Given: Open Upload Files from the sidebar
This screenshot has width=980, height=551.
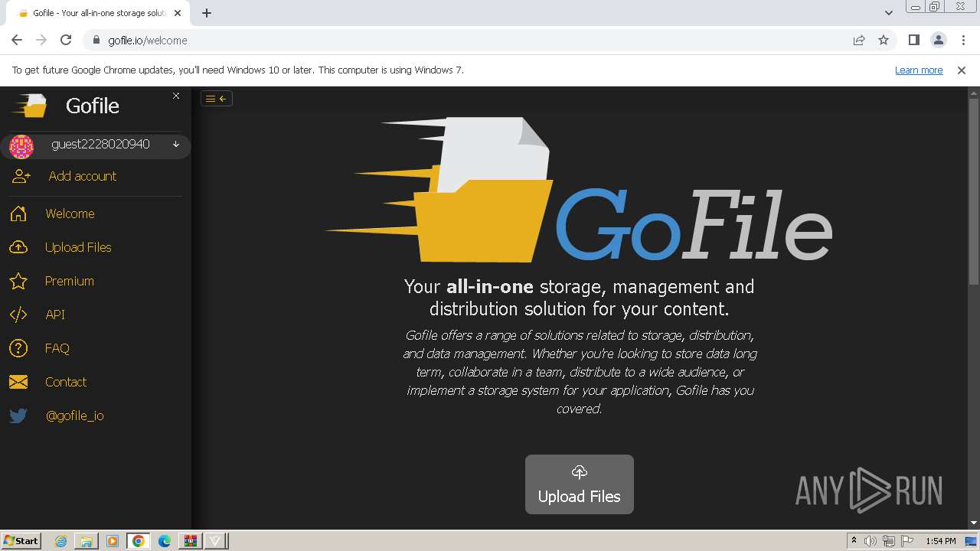Looking at the screenshot, I should [x=78, y=247].
